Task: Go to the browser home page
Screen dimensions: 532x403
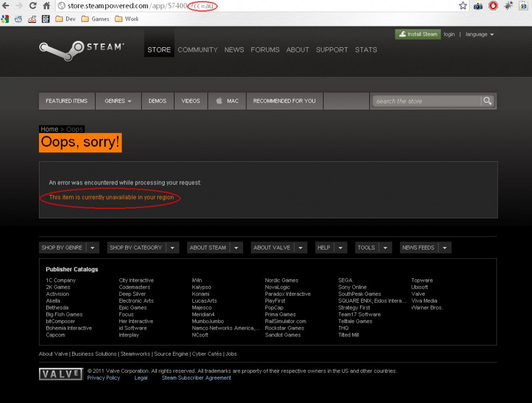Action: tap(46, 6)
